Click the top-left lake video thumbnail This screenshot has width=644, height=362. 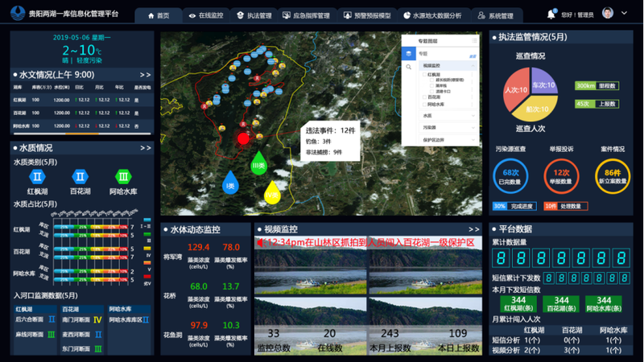(x=310, y=266)
